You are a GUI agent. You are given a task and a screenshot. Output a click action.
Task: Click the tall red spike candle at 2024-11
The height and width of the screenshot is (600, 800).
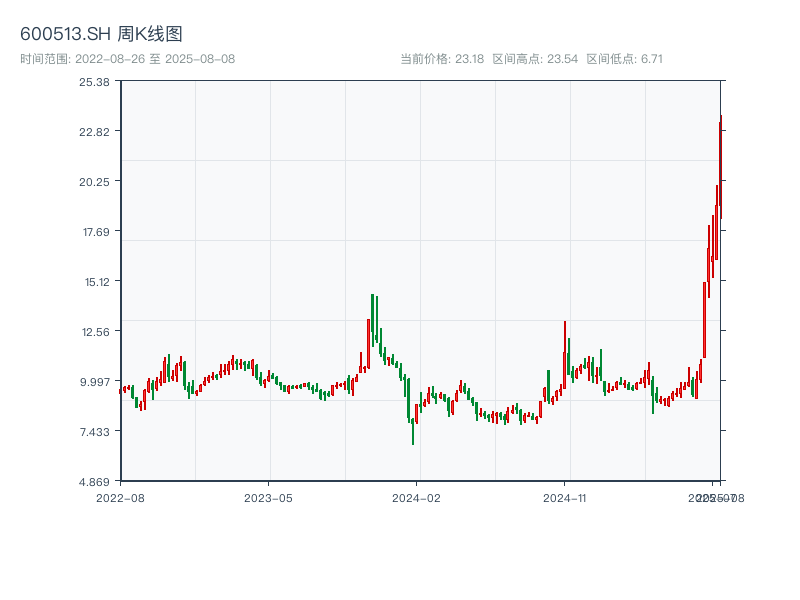pos(565,355)
